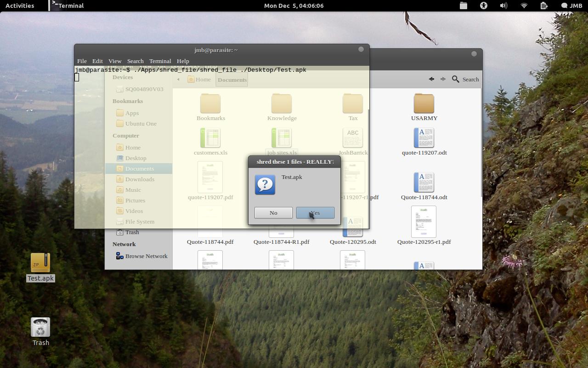Click the question mark dialog icon
588x368 pixels.
point(265,184)
